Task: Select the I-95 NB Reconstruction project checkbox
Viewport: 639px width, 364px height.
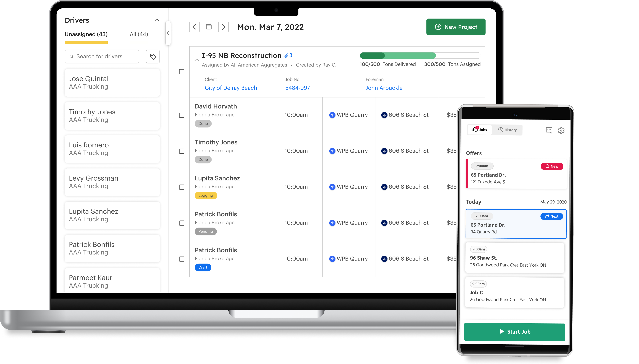Action: [x=182, y=72]
